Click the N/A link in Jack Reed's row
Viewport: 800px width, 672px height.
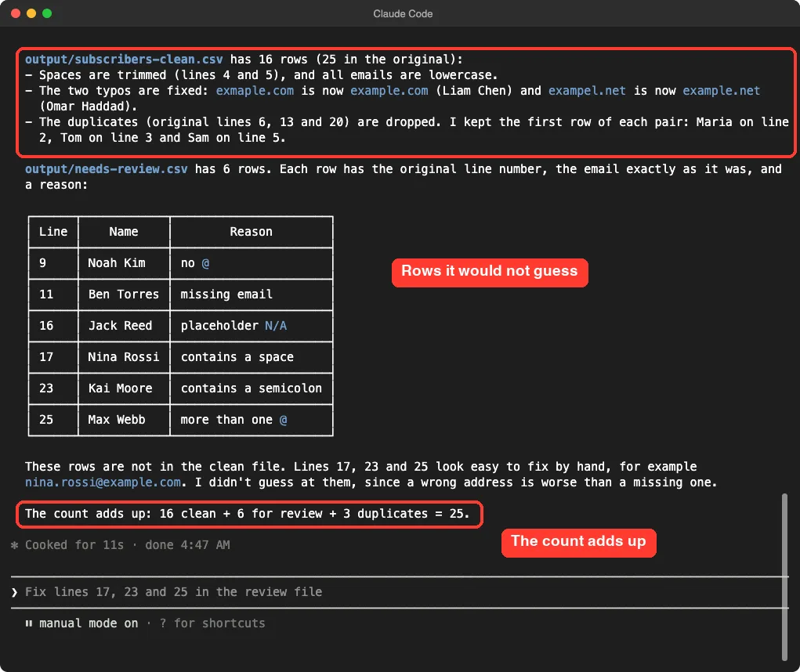pyautogui.click(x=276, y=326)
